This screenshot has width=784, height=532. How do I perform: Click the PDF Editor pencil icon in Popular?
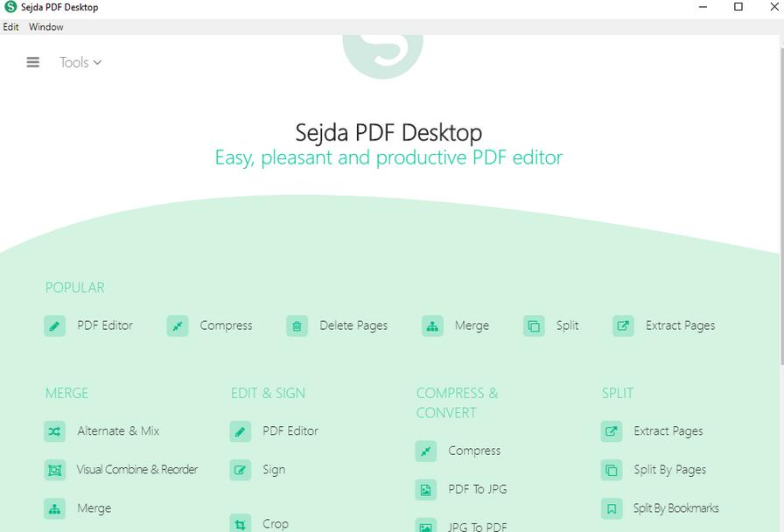pyautogui.click(x=54, y=326)
